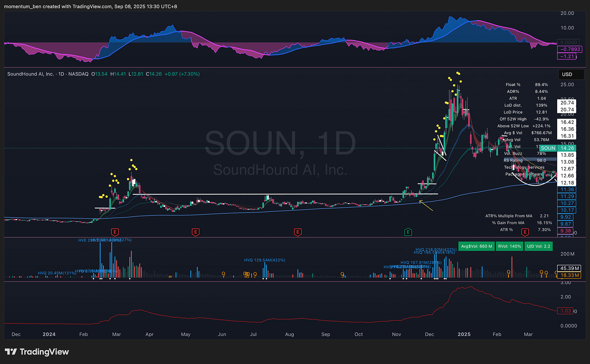
Task: Click the Nov label on the time axis
Action: point(397,334)
